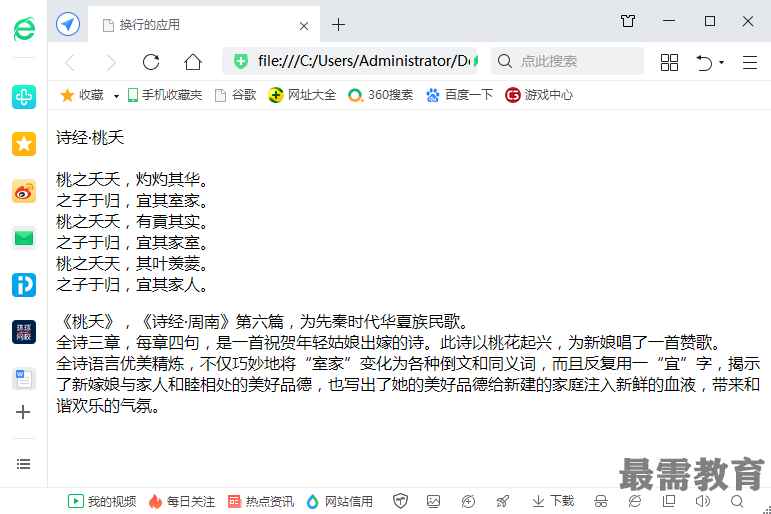Go to the home page
This screenshot has height=514, width=771.
[193, 62]
